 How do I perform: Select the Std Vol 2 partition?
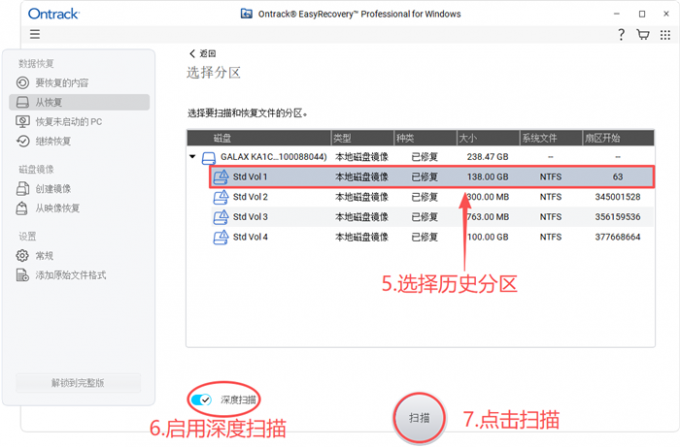coord(432,197)
